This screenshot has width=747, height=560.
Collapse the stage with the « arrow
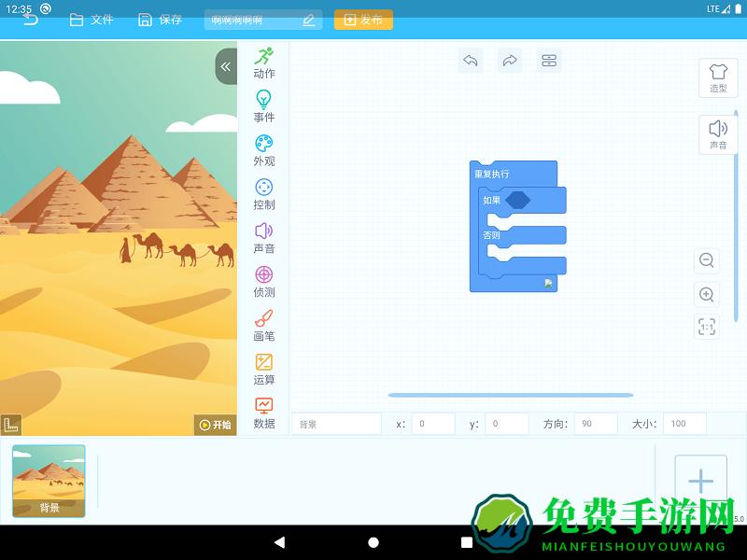[226, 66]
